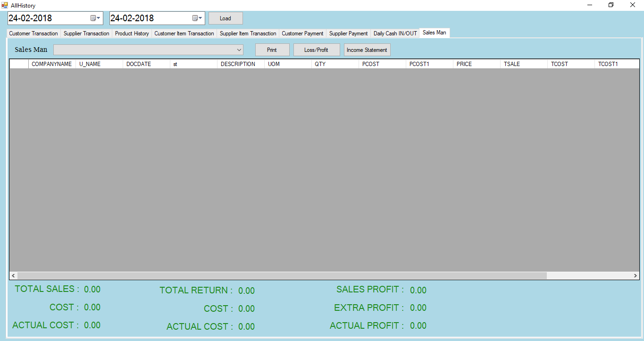Open the Loss/Profit report
Screen dimensions: 644x341
[316, 50]
